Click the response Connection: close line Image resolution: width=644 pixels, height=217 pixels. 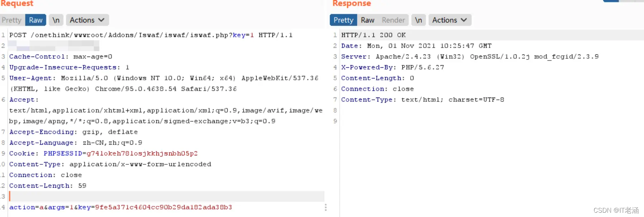(x=377, y=89)
